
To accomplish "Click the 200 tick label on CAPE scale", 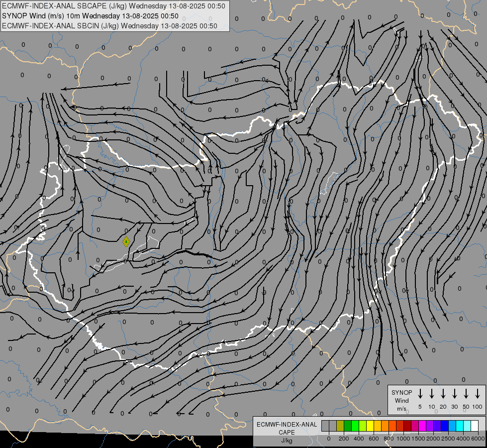I will [344, 439].
